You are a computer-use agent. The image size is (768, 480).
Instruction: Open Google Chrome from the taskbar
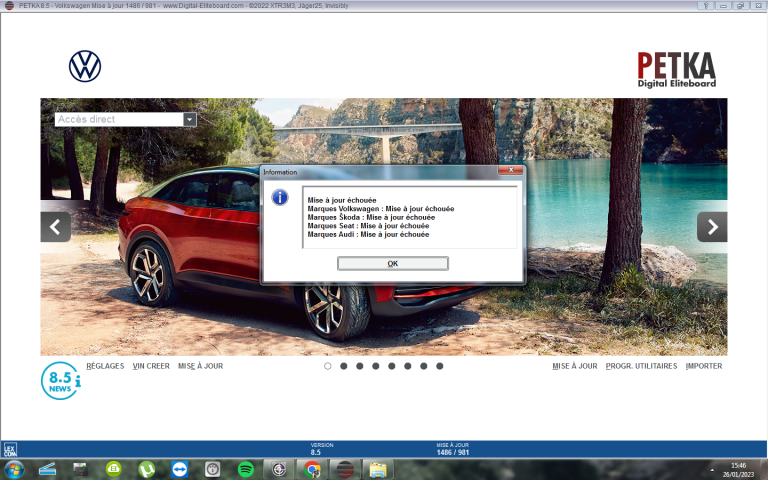(312, 469)
